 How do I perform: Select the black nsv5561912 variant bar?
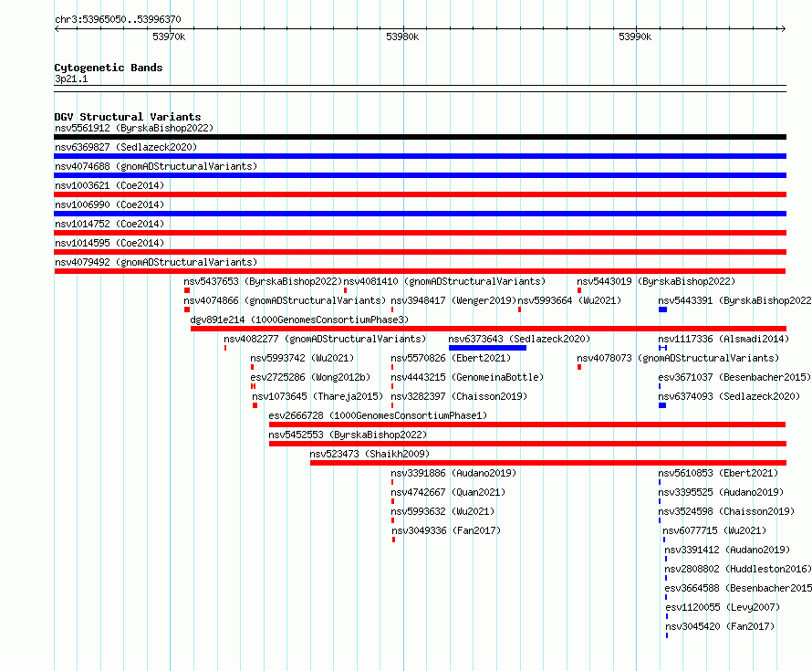pyautogui.click(x=420, y=137)
